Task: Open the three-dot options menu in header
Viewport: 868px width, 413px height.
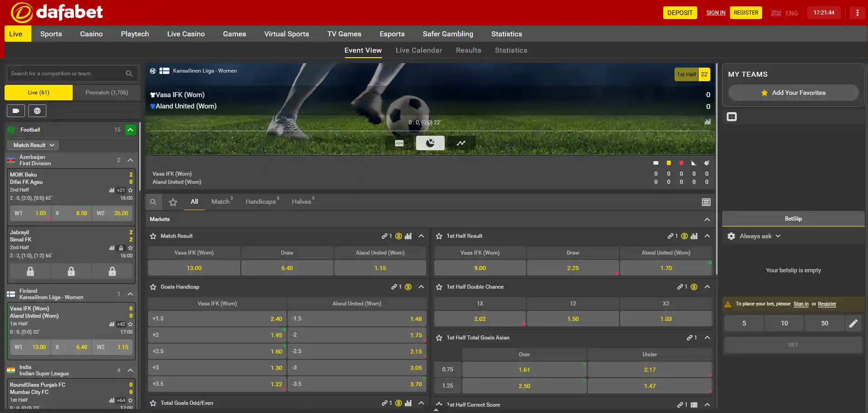Action: coord(857,13)
